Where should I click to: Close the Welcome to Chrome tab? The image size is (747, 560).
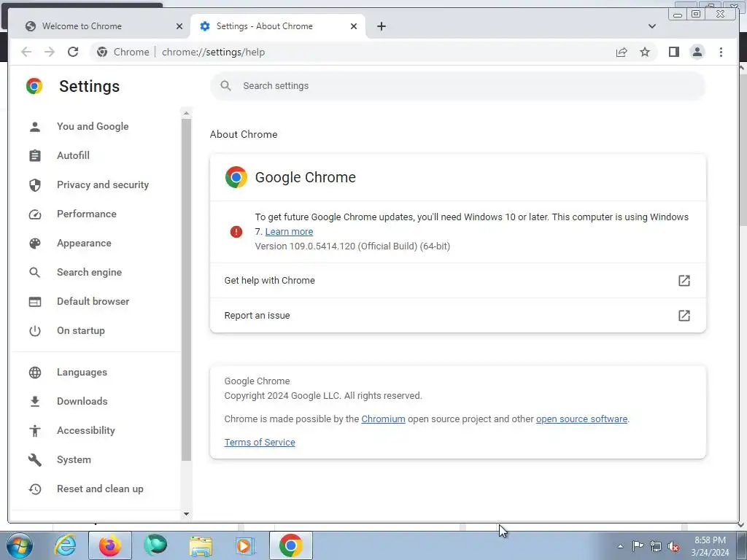pyautogui.click(x=179, y=26)
